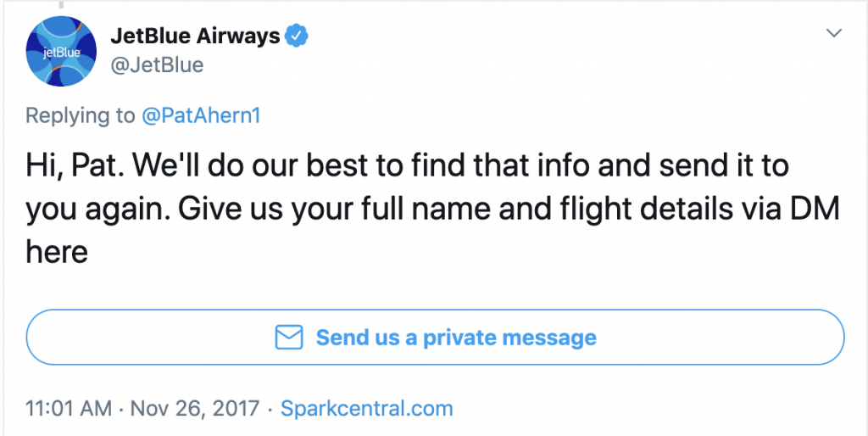The width and height of the screenshot is (868, 436).
Task: Click the envelope icon in message button
Action: click(x=290, y=338)
